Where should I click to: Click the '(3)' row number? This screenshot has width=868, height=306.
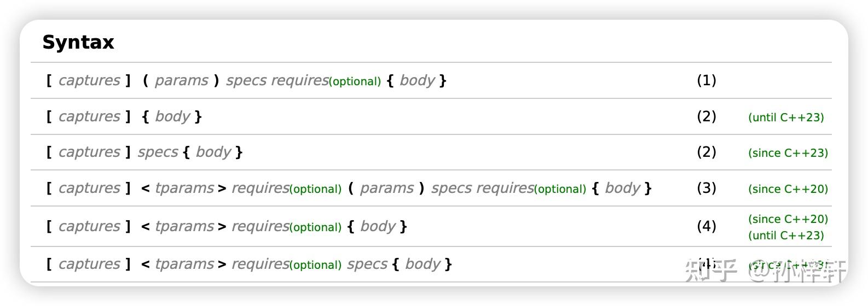pos(706,188)
